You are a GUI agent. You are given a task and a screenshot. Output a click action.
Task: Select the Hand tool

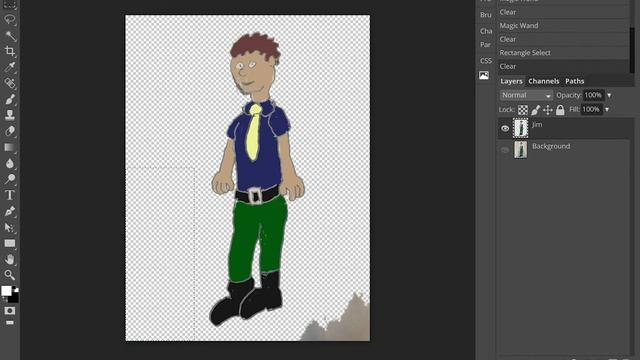10,259
